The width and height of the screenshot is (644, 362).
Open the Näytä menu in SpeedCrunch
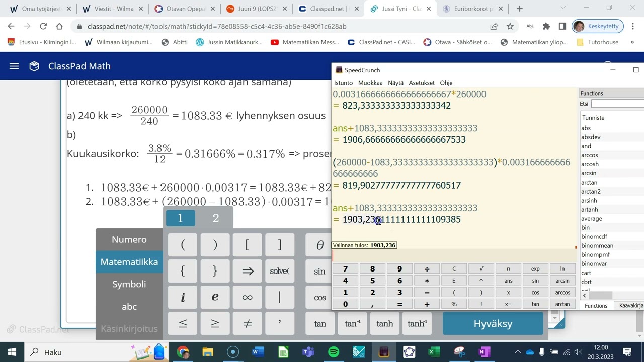[x=396, y=83]
